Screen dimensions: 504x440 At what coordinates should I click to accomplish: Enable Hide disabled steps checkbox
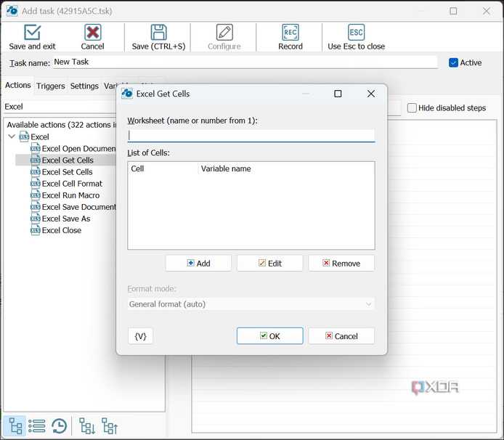click(412, 107)
